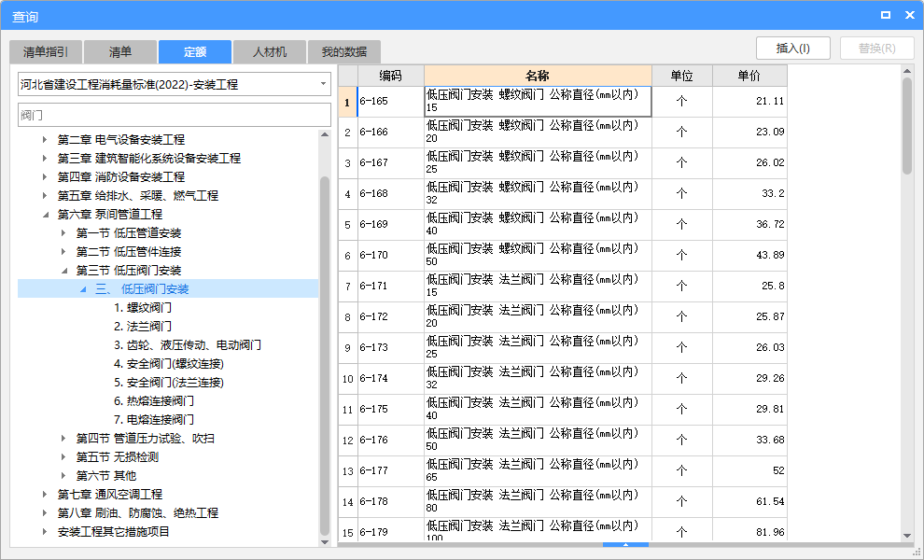Expand 第四节 管道压力试验、吹扫
Screen dimensions: 924x560
(63, 439)
